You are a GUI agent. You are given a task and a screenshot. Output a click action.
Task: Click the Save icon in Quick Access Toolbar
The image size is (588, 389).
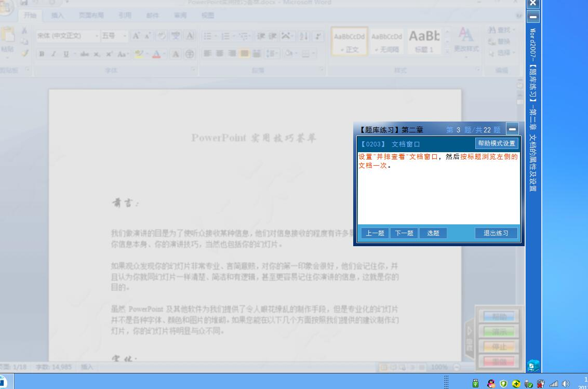point(24,3)
